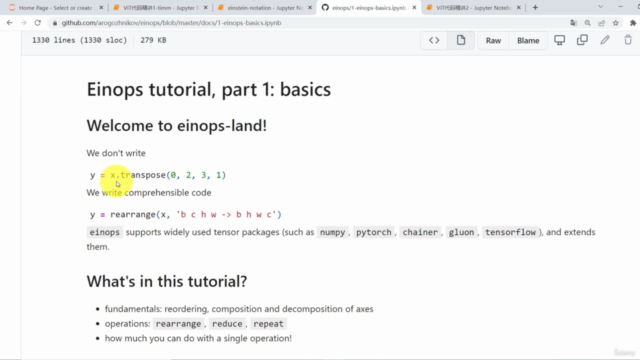Open the browser extensions puzzle icon

click(x=633, y=23)
